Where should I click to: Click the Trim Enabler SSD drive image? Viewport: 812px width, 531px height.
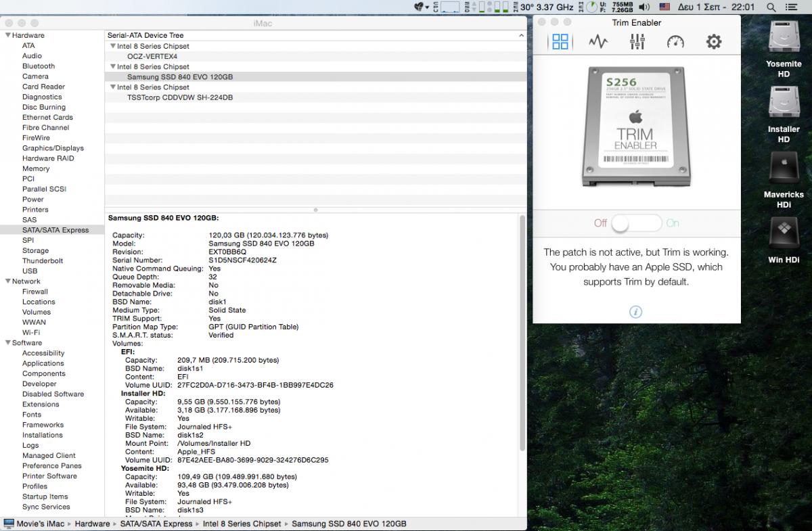coord(636,126)
